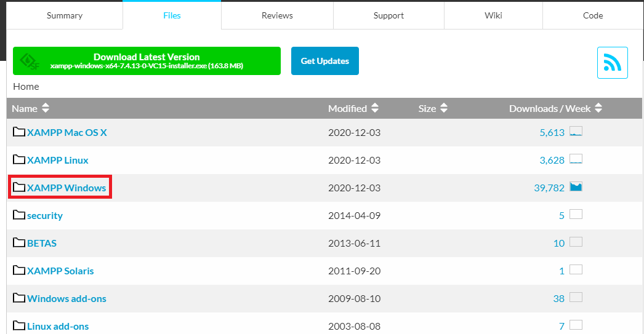The height and width of the screenshot is (334, 644).
Task: Click the 2013-06-11 modified date
Action: (x=355, y=244)
